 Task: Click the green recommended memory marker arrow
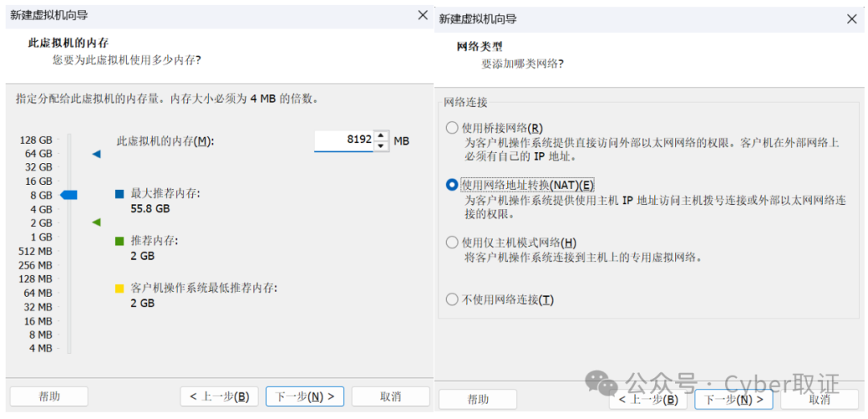tap(96, 223)
